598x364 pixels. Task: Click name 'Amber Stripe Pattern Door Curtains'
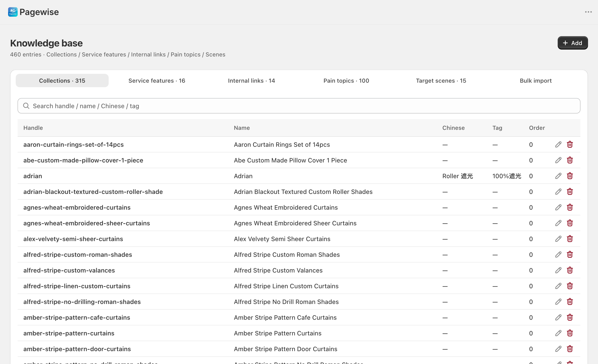286,349
